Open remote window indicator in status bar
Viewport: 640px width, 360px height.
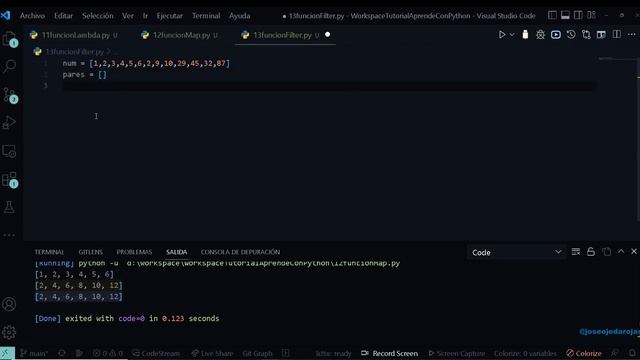[x=7, y=353]
